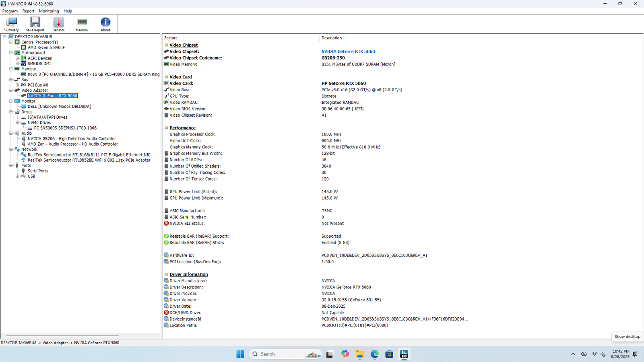Click the monitor icon beside DELL [Unknown Model: DELD0DA]
The height and width of the screenshot is (362, 644).
pyautogui.click(x=23, y=107)
